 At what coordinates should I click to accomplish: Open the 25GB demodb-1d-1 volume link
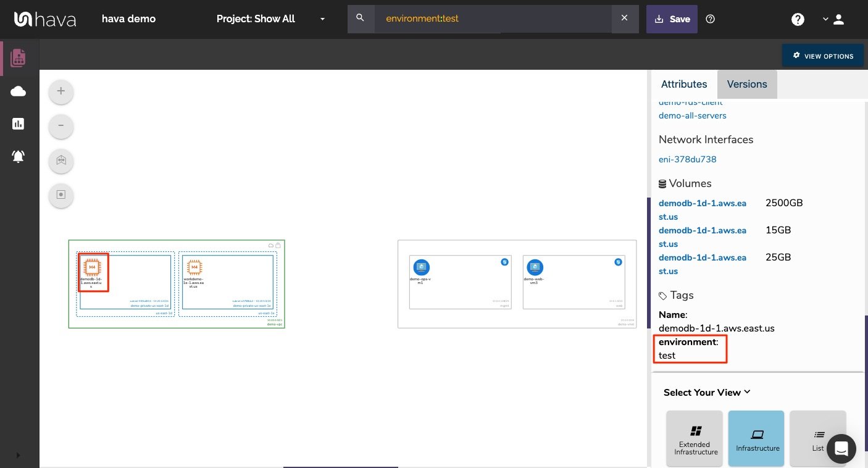click(703, 264)
